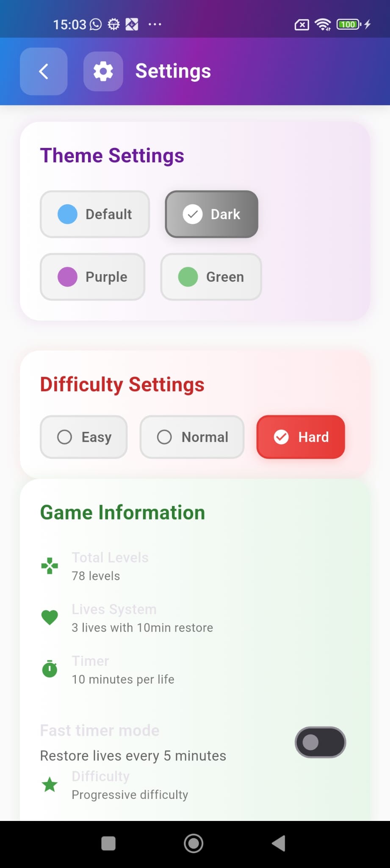Enable the Fast timer mode switch
Screen dimensions: 390x868
coord(321,742)
